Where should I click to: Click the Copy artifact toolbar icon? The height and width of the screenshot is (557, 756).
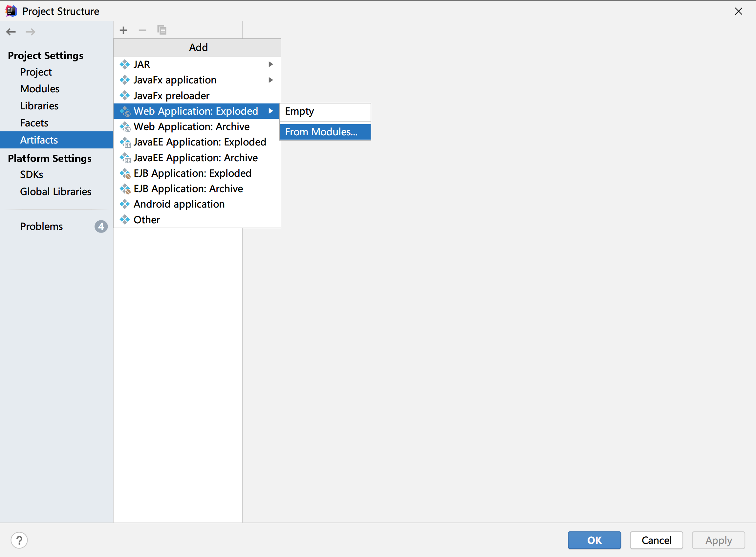click(162, 30)
